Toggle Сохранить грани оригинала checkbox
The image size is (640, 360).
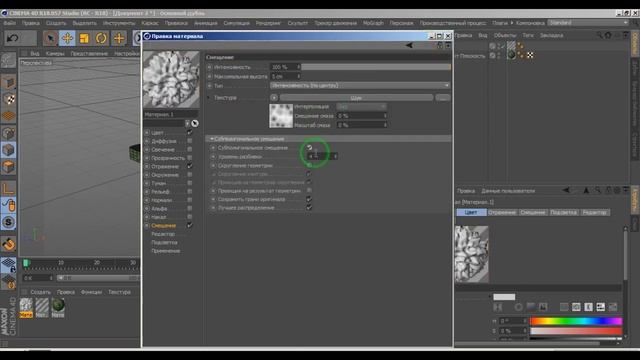point(309,200)
